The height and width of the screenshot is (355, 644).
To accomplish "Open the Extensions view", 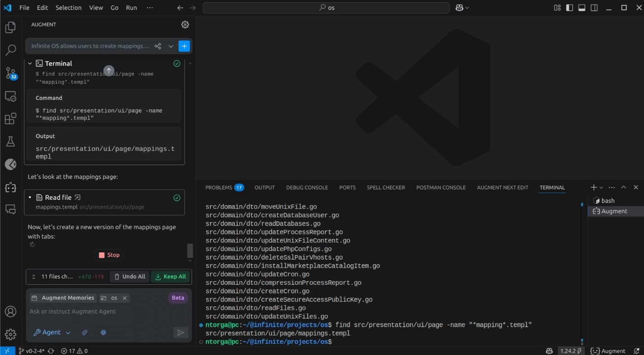I will pyautogui.click(x=10, y=119).
